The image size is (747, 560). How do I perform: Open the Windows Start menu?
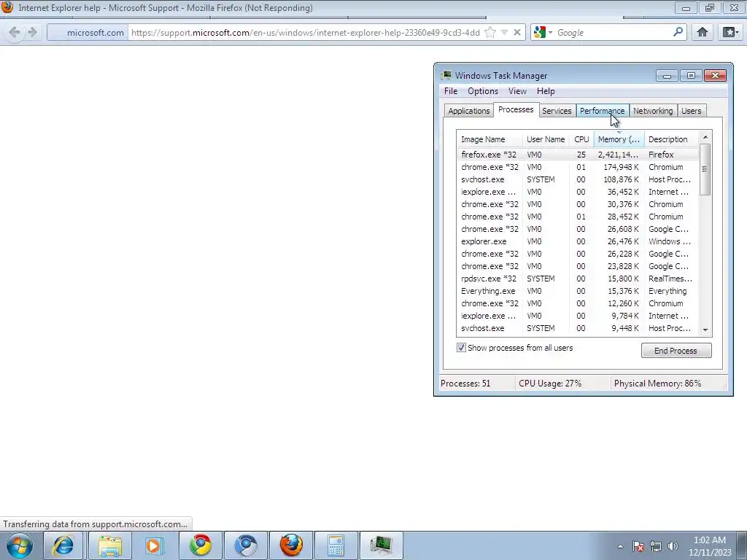tap(20, 545)
